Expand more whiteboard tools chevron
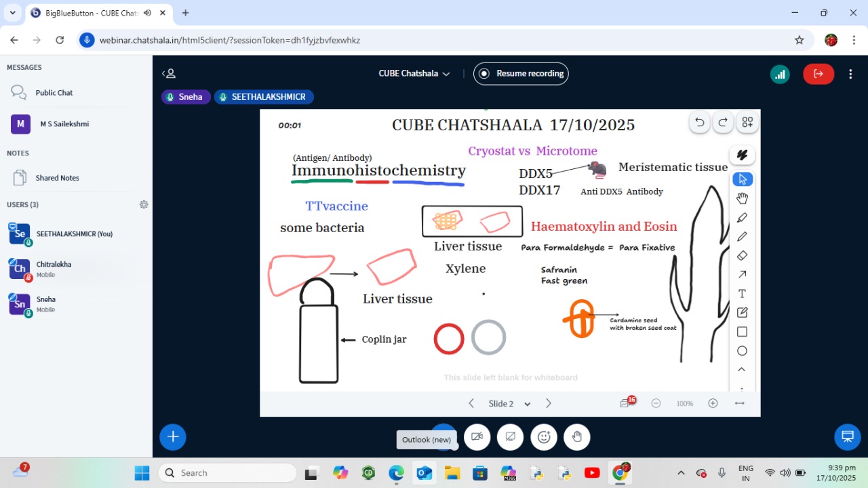Image resolution: width=868 pixels, height=488 pixels. [742, 370]
